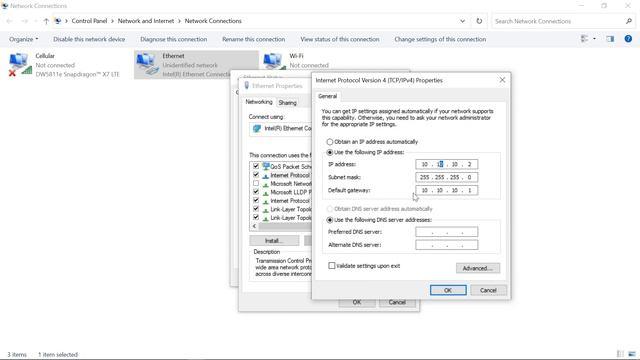Click the search magnifier icon
The height and width of the screenshot is (360, 640).
pyautogui.click(x=629, y=21)
